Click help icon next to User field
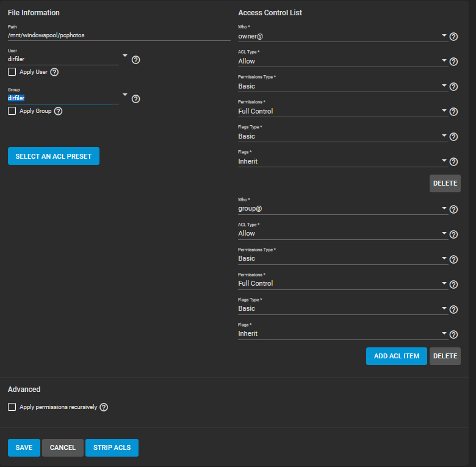476x467 pixels. pos(135,60)
